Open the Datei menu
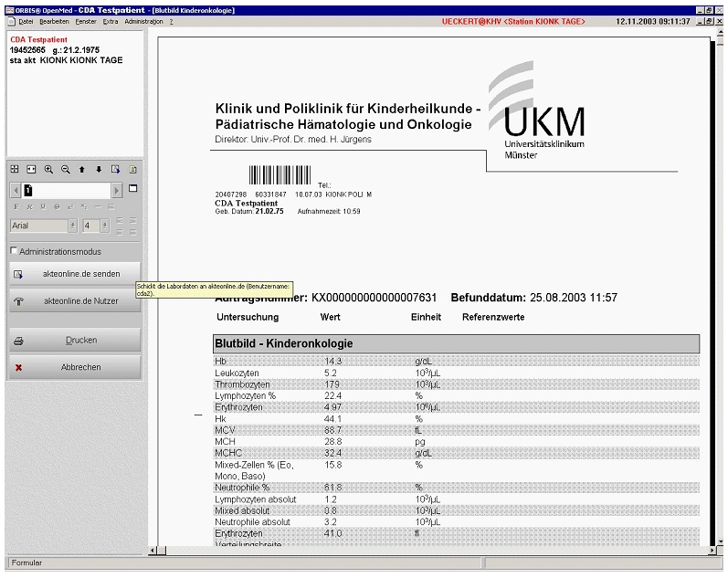 [x=26, y=20]
